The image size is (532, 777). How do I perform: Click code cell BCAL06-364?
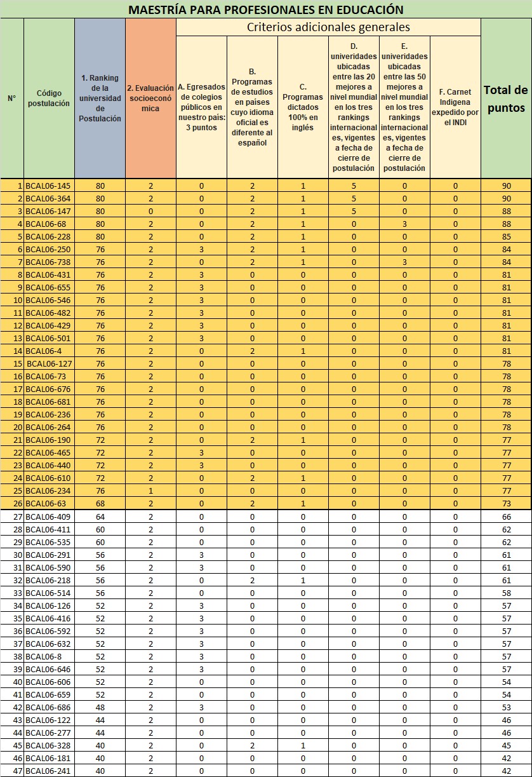coord(49,198)
